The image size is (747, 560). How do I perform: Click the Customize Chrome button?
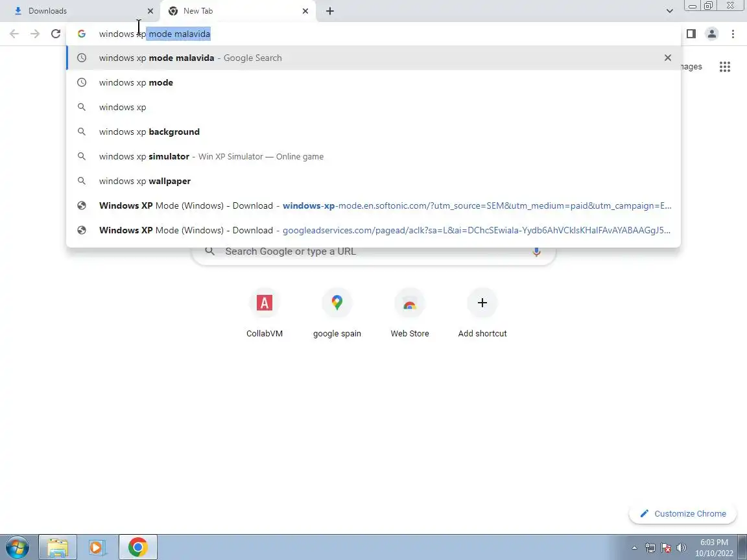pos(683,513)
